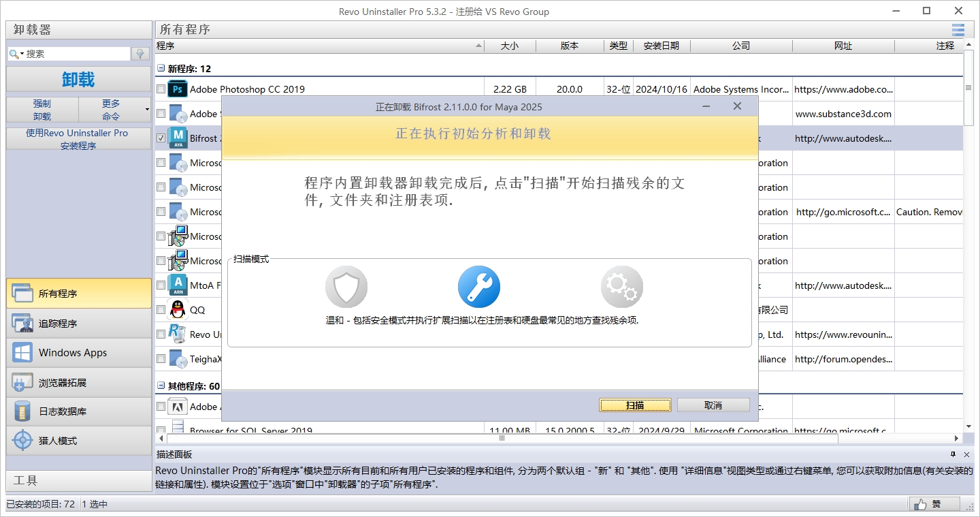980x517 pixels.
Task: Open the search options dropdown arrow
Action: click(x=22, y=54)
